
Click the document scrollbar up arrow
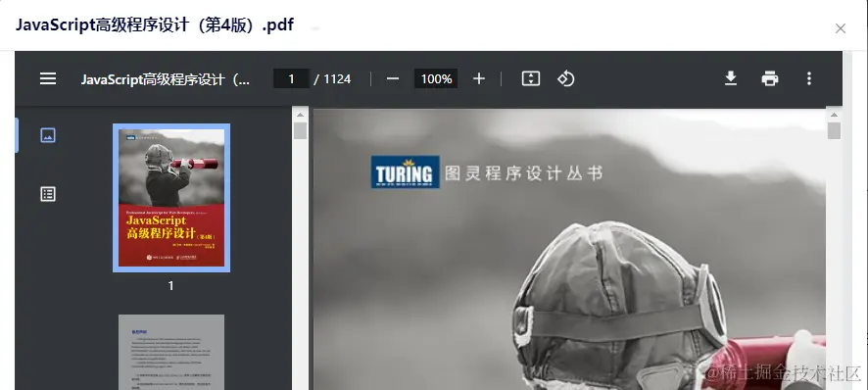(x=835, y=116)
